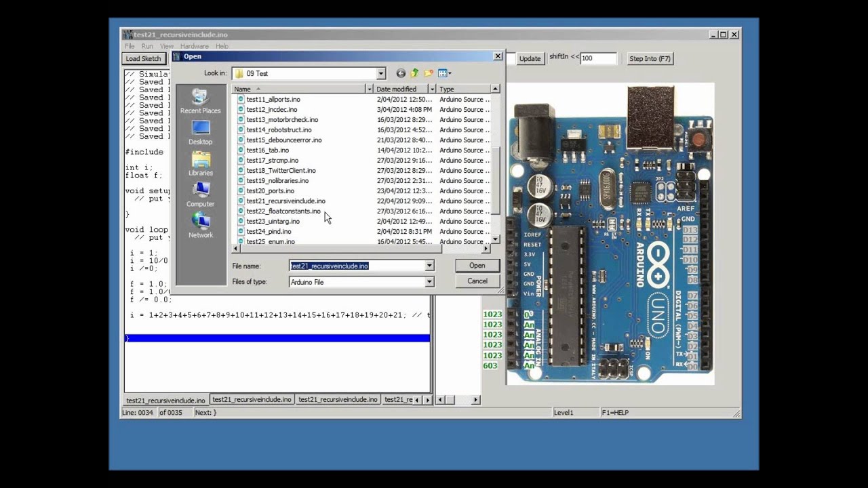
Task: Select test19_nolibraries.ino in the file list
Action: click(x=277, y=180)
